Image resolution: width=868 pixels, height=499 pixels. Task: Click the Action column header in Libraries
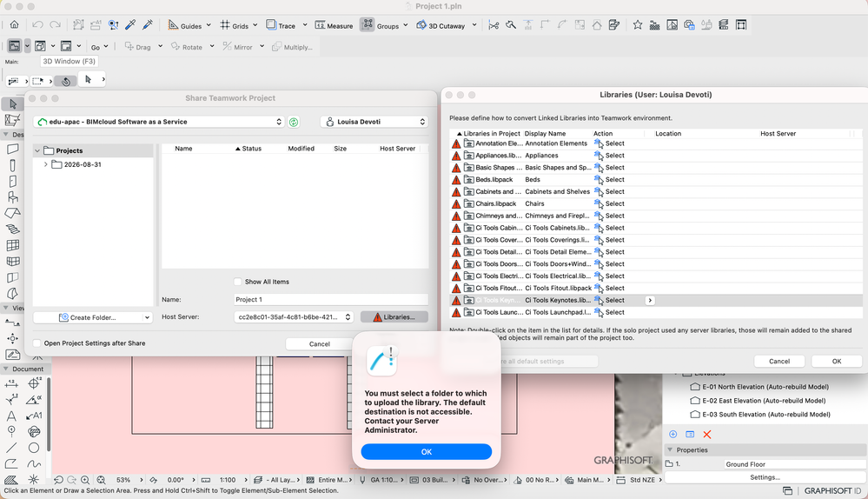coord(603,134)
